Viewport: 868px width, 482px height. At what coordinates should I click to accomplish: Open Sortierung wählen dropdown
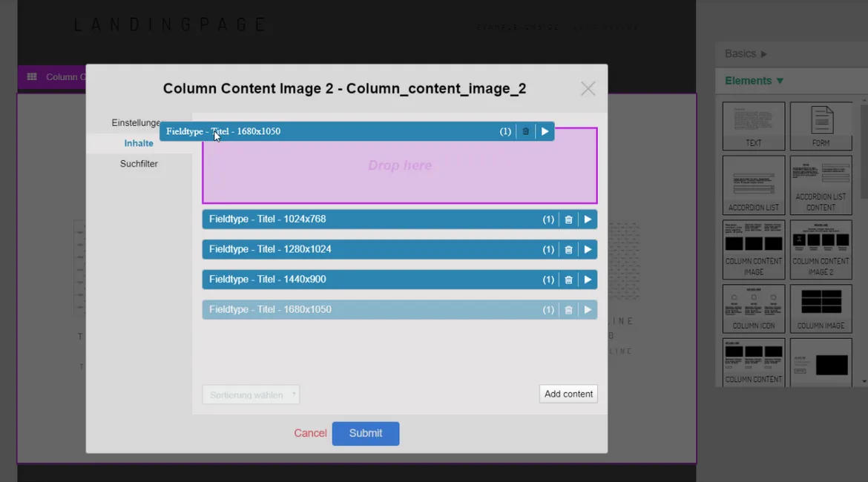[251, 394]
